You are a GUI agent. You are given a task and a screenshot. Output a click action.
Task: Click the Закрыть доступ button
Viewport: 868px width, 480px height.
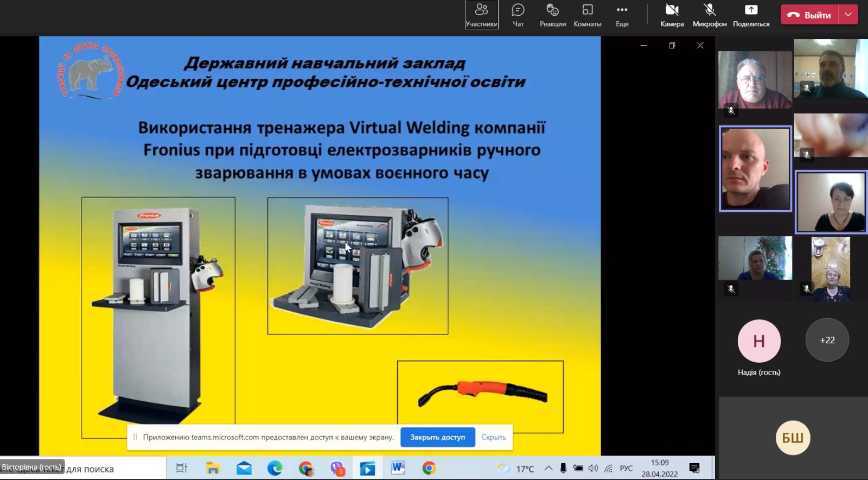pos(437,437)
